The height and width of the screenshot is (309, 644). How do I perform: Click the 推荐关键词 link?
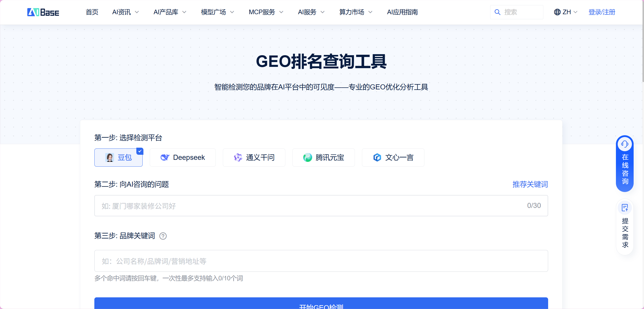pyautogui.click(x=530, y=184)
